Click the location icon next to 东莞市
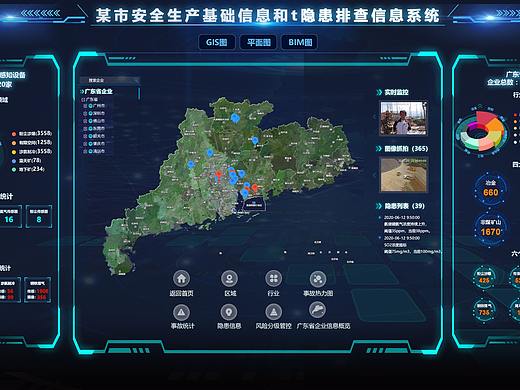The image size is (520, 390). click(90, 129)
